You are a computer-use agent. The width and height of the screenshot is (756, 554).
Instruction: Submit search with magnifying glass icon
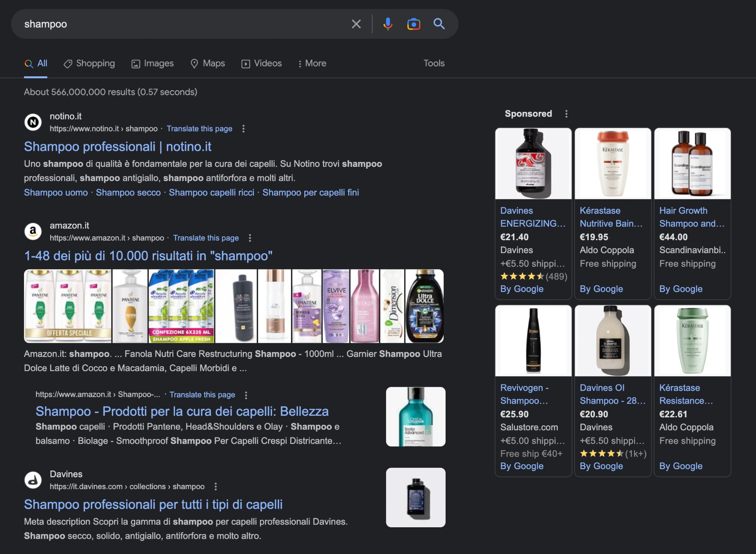[x=439, y=24]
